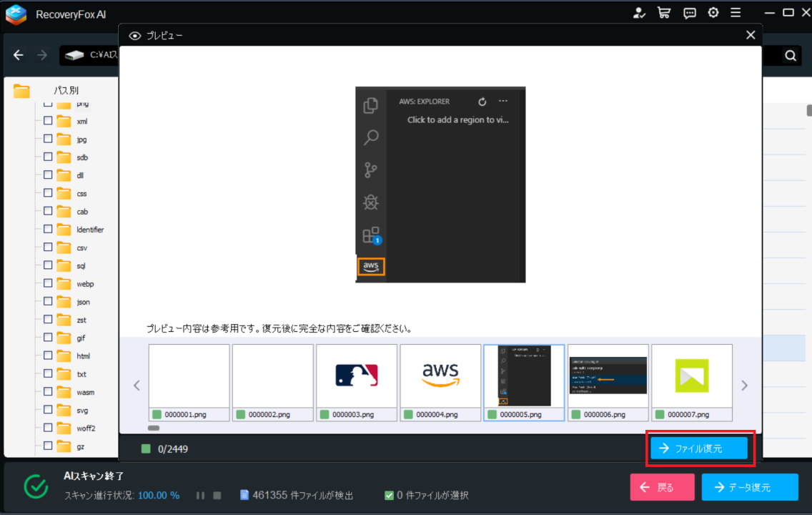This screenshot has height=515, width=812.
Task: Toggle checkbox for 0000001.png thumbnail
Action: pyautogui.click(x=157, y=414)
